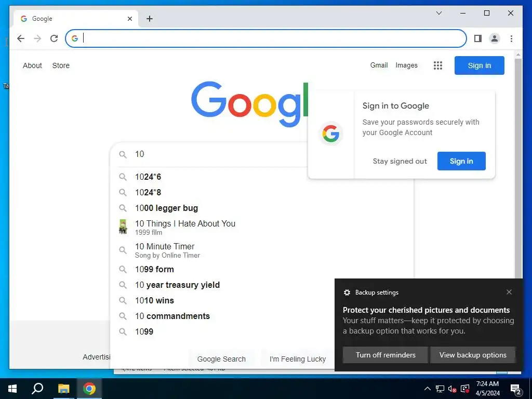Select the 10 Minute Timer suggestion
532x399 pixels.
click(x=262, y=250)
